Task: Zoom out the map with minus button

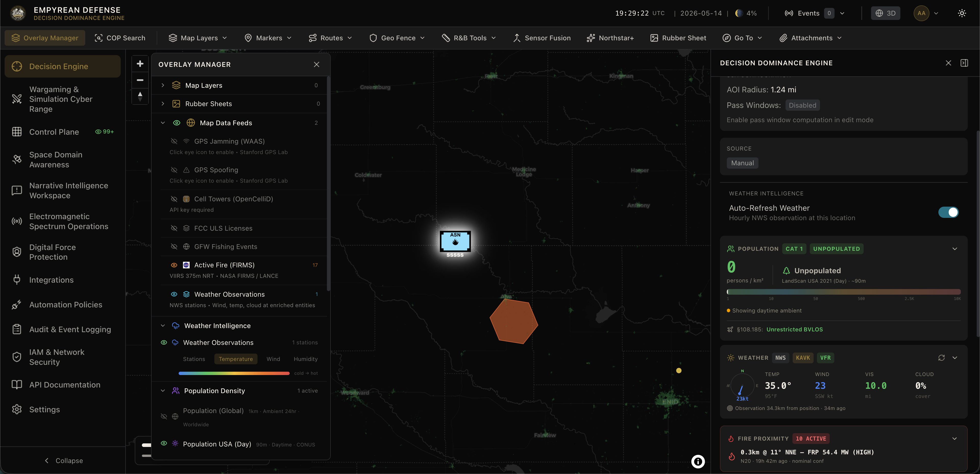Action: point(140,80)
